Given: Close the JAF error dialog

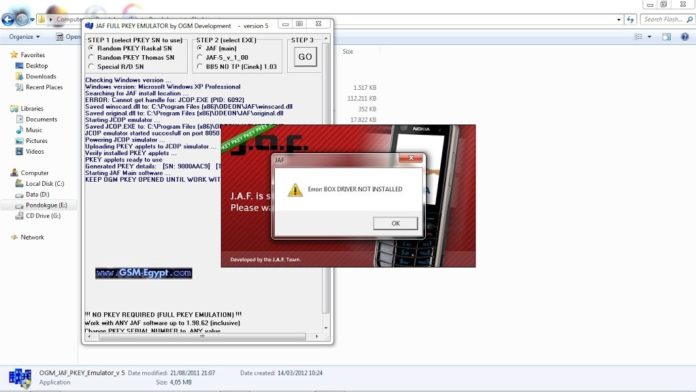Looking at the screenshot, I should pos(411,158).
